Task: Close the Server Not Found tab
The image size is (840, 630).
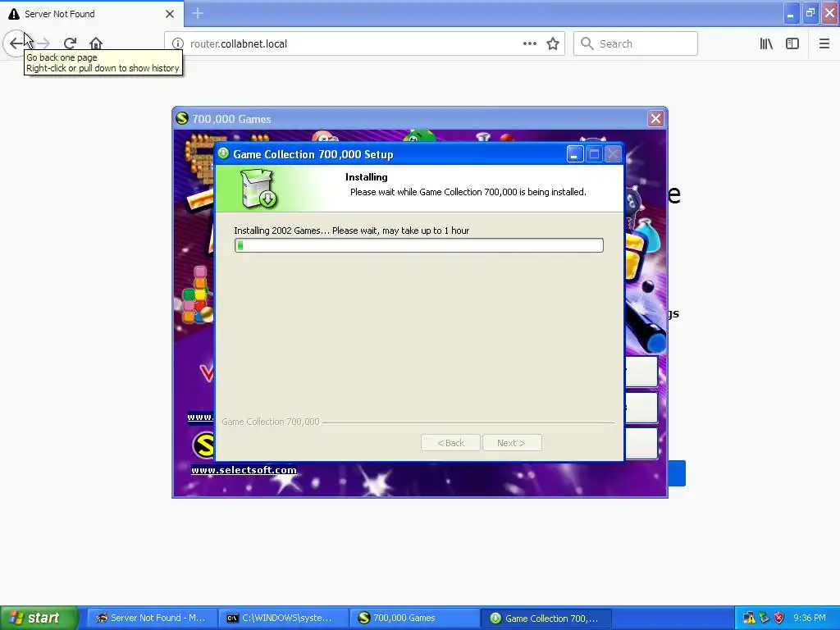Action: point(170,14)
